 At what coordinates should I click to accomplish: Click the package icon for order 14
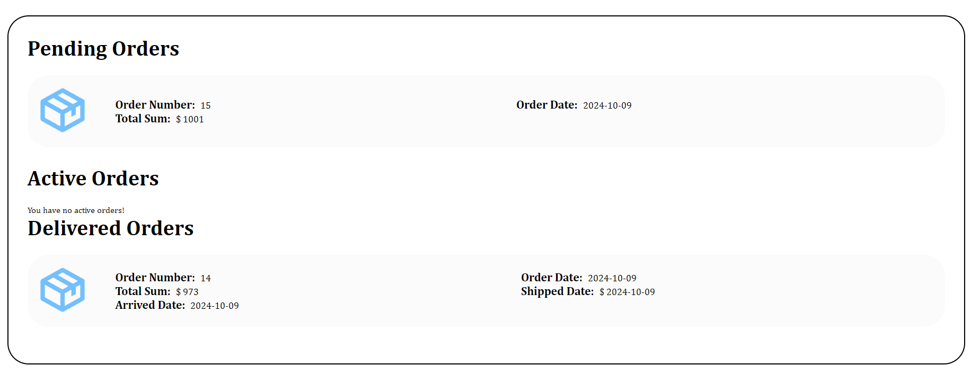[63, 290]
